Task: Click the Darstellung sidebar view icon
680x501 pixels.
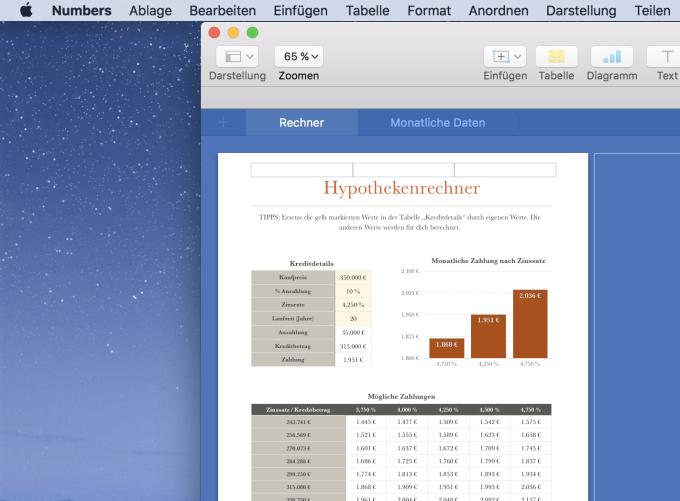Action: (233, 56)
